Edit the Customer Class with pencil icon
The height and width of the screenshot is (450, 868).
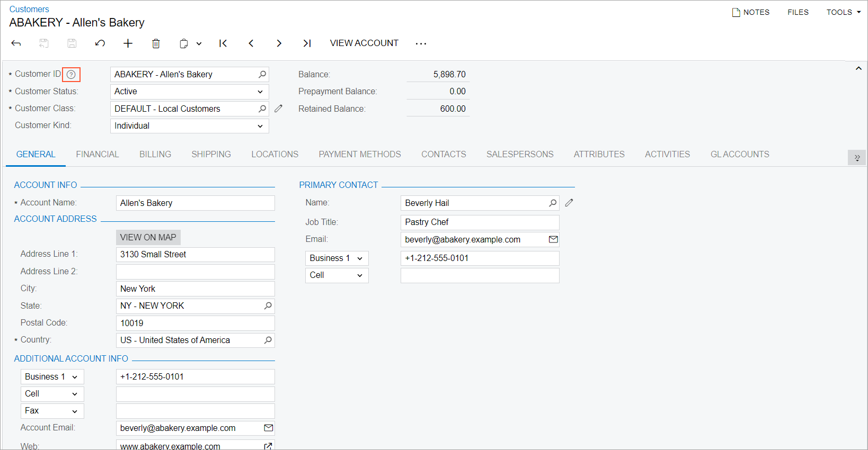279,109
